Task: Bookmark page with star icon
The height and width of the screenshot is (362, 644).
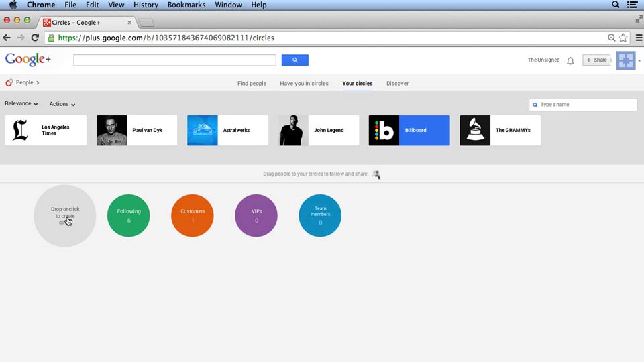Action: [x=623, y=38]
